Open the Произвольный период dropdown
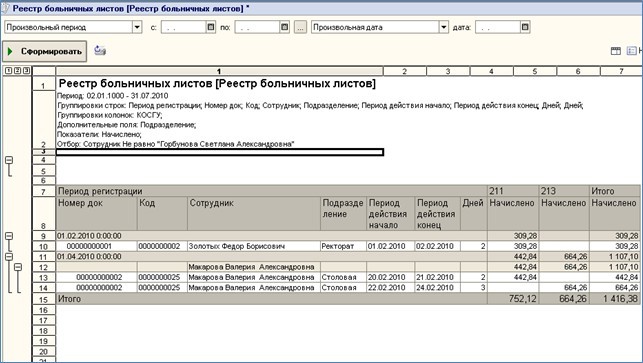This screenshot has width=643, height=363. pos(137,27)
